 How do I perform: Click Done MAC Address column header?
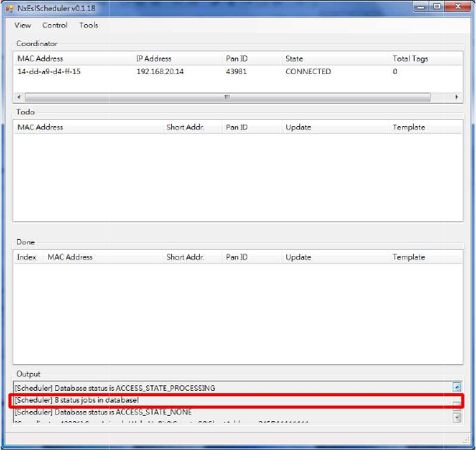(103, 257)
